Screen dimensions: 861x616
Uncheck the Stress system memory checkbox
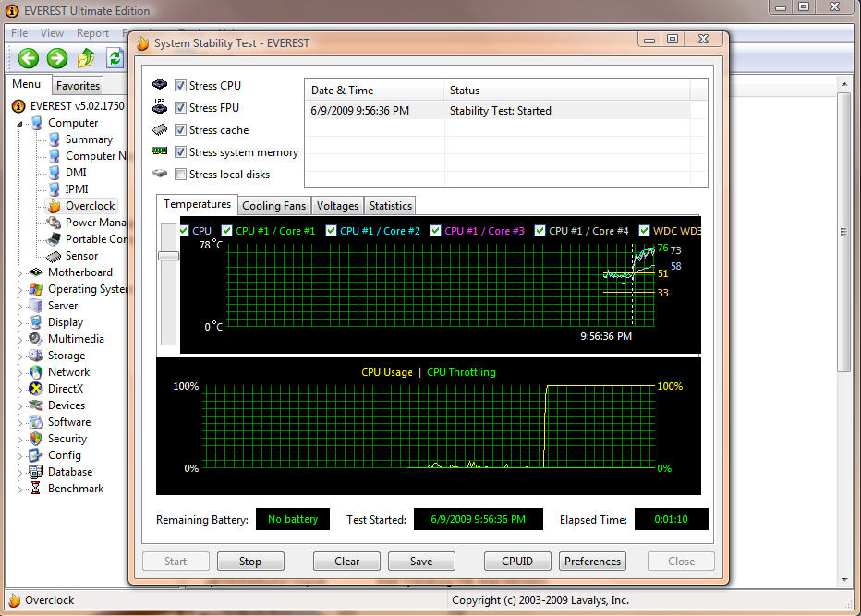180,152
